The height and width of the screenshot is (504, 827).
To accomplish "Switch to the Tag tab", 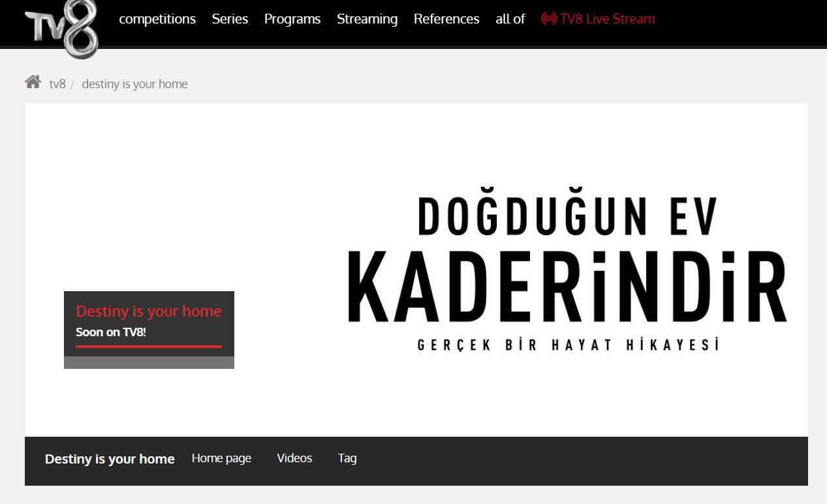I will tap(347, 458).
